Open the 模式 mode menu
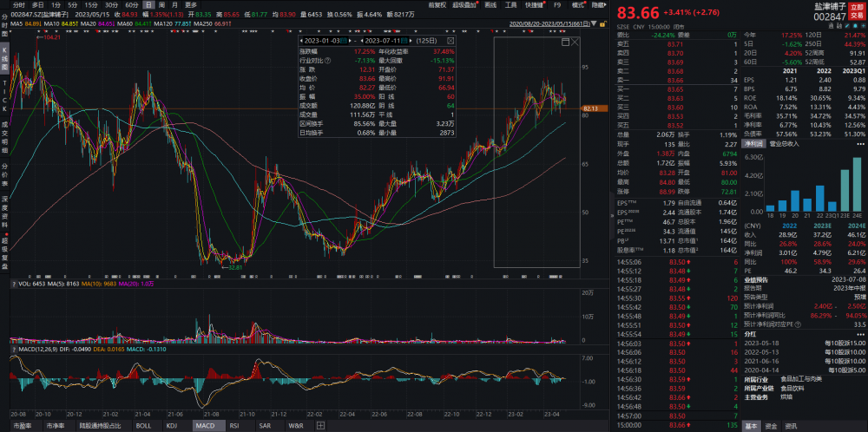 point(577,4)
